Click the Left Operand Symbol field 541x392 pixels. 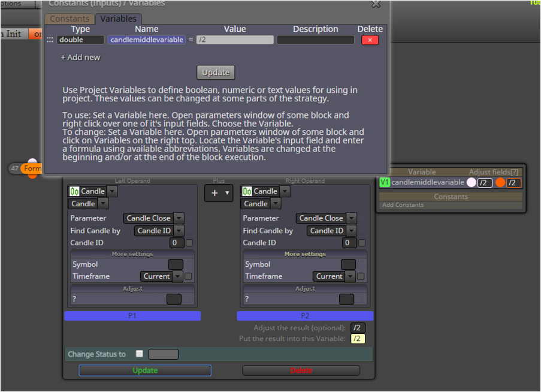pyautogui.click(x=176, y=264)
